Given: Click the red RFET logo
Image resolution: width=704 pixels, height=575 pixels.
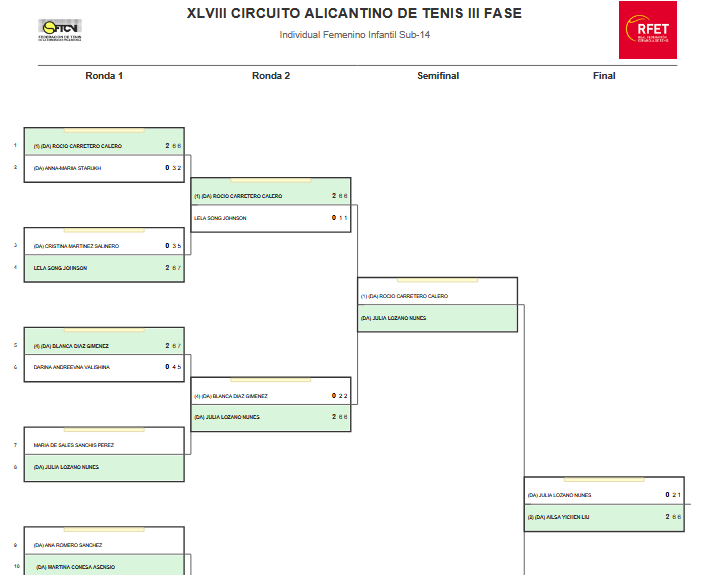Looking at the screenshot, I should [647, 29].
